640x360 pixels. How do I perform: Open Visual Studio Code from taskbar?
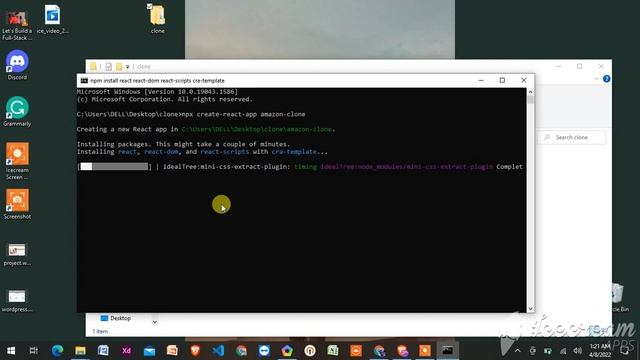click(218, 351)
